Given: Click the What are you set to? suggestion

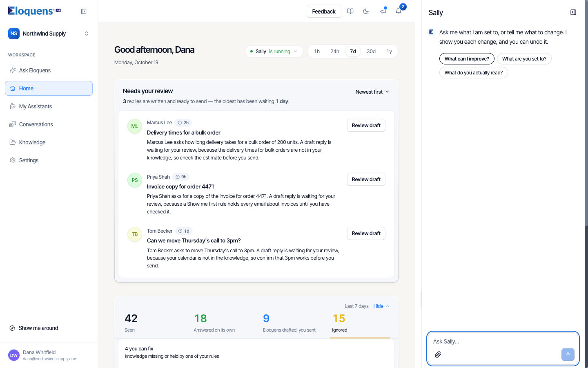Looking at the screenshot, I should tap(524, 59).
